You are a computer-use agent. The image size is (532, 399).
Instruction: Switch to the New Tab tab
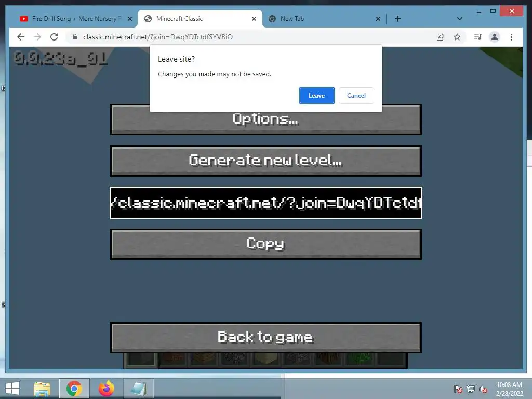[x=323, y=19]
